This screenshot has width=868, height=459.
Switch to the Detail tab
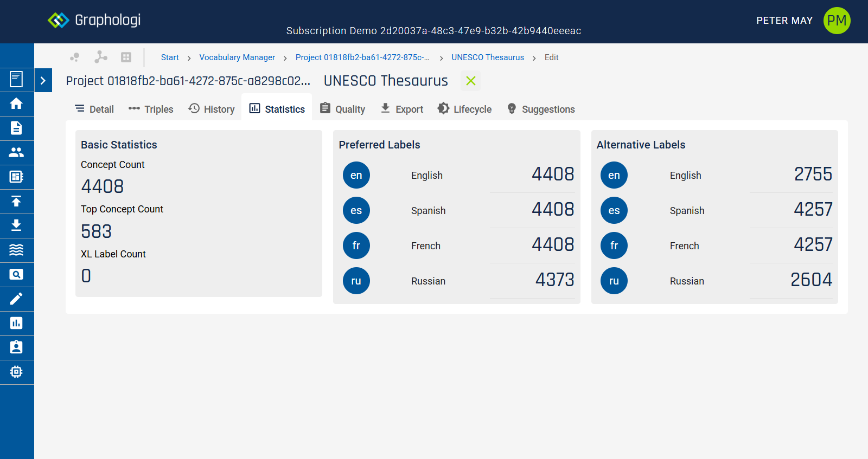coord(94,109)
